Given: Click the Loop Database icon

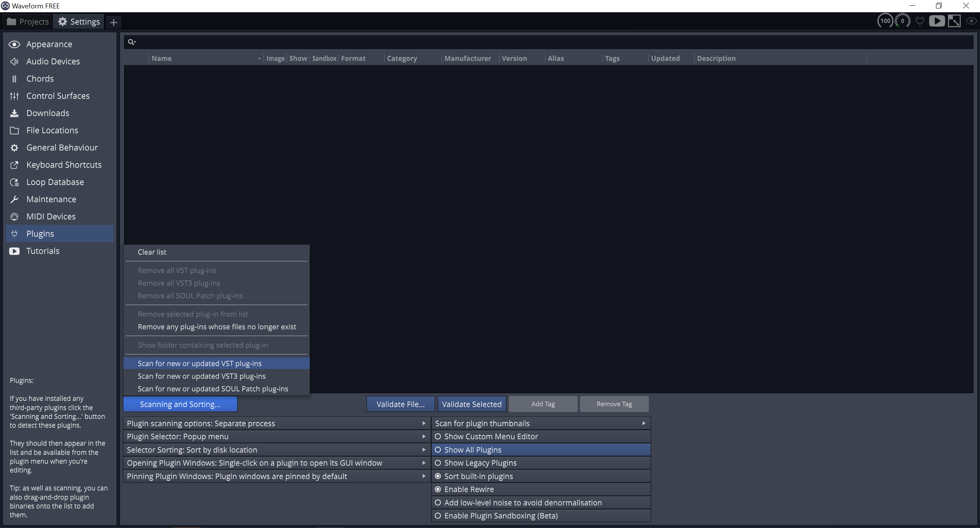Looking at the screenshot, I should pos(14,182).
